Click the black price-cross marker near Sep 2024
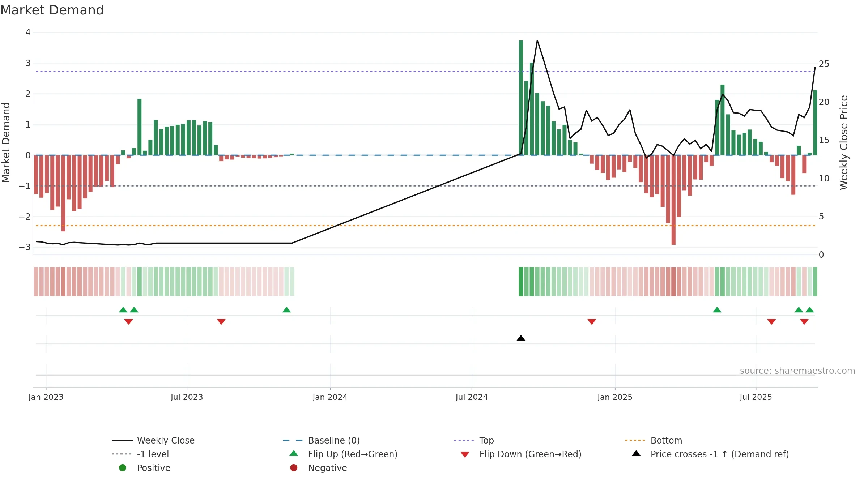The height and width of the screenshot is (488, 868). pyautogui.click(x=521, y=338)
